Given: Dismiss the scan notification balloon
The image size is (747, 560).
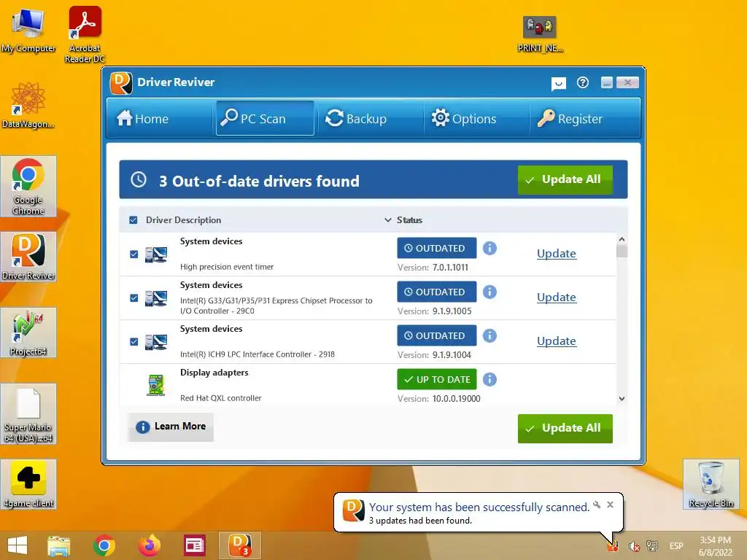Looking at the screenshot, I should pyautogui.click(x=611, y=505).
